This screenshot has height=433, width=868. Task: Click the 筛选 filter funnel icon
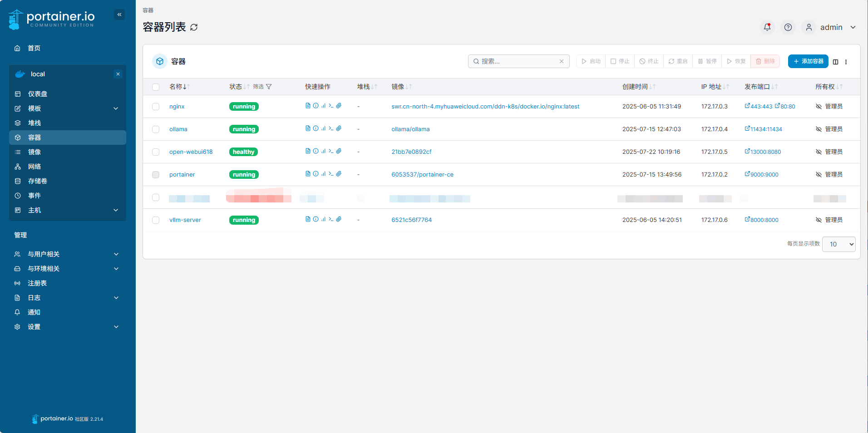point(269,87)
